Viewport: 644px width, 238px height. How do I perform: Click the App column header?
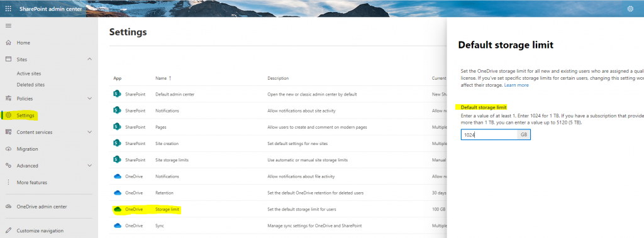coord(118,78)
